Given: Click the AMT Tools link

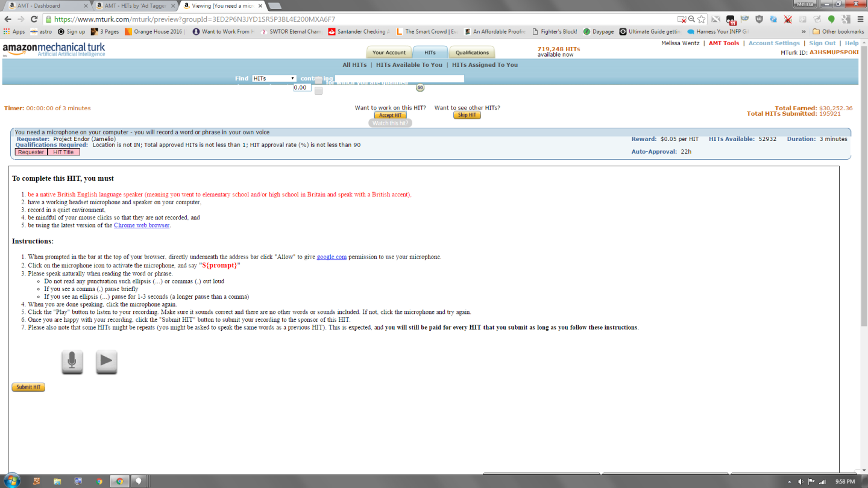Looking at the screenshot, I should (x=724, y=43).
